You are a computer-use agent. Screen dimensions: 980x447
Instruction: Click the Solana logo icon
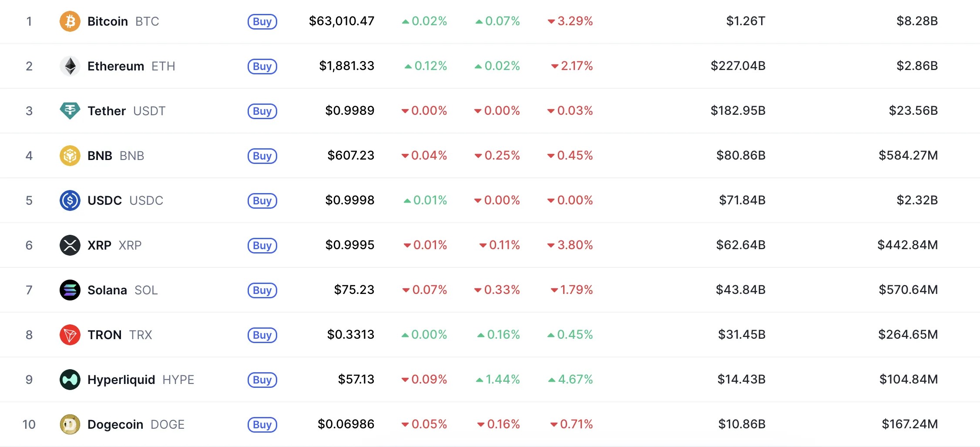(x=70, y=290)
